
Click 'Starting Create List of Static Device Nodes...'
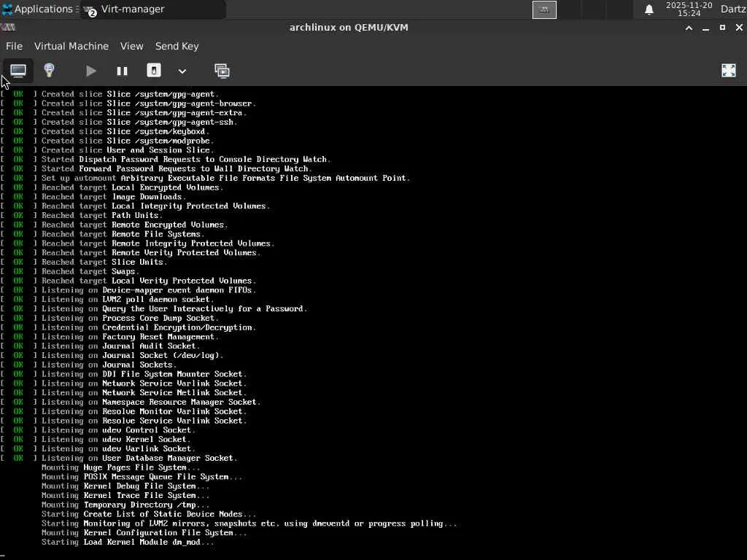pos(149,514)
